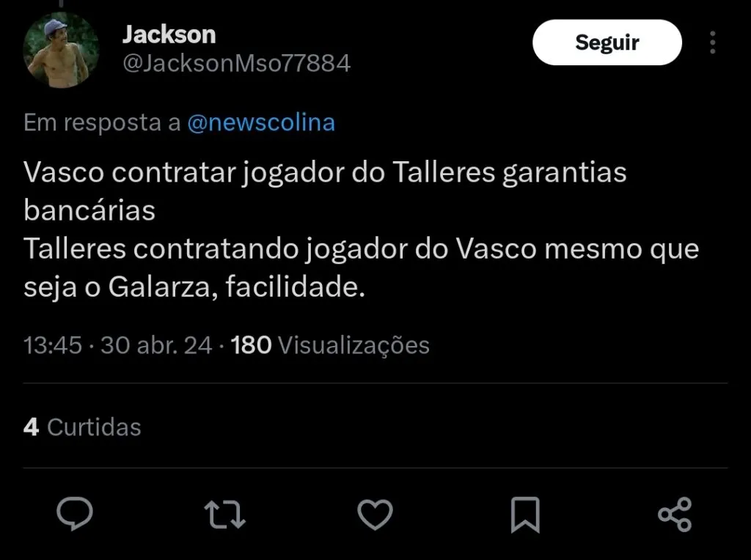
Task: Click the reply speech bubble icon
Action: pyautogui.click(x=75, y=514)
